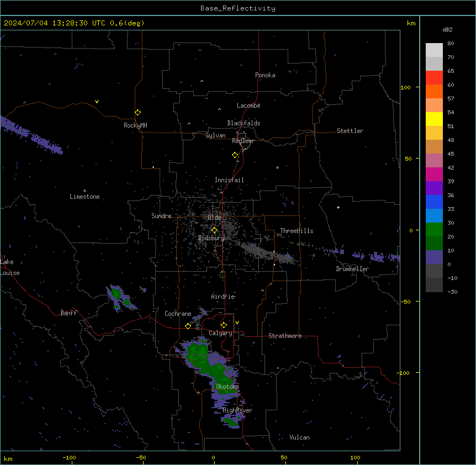476x465 pixels.
Task: Click the Banff label
Action: point(68,313)
